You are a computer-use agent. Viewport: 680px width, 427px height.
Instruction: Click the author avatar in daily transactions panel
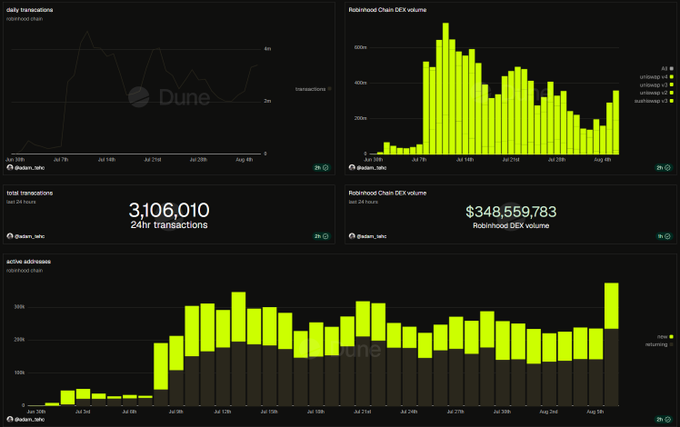tap(10, 167)
